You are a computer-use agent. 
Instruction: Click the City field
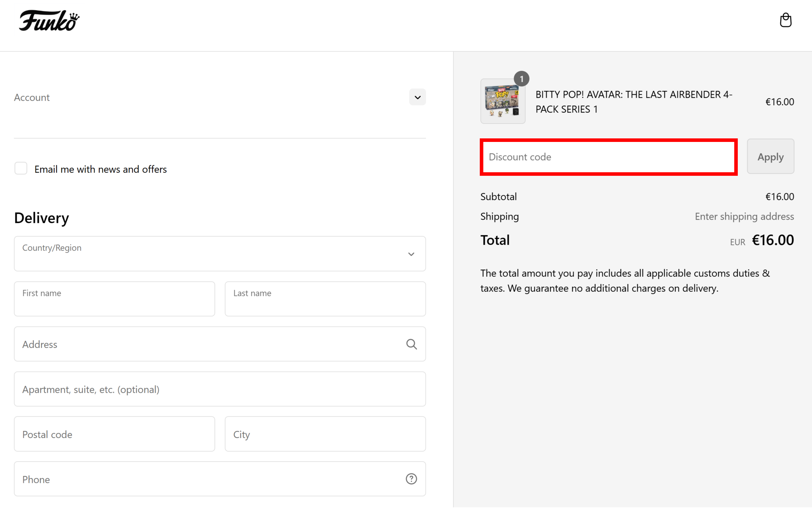point(325,434)
